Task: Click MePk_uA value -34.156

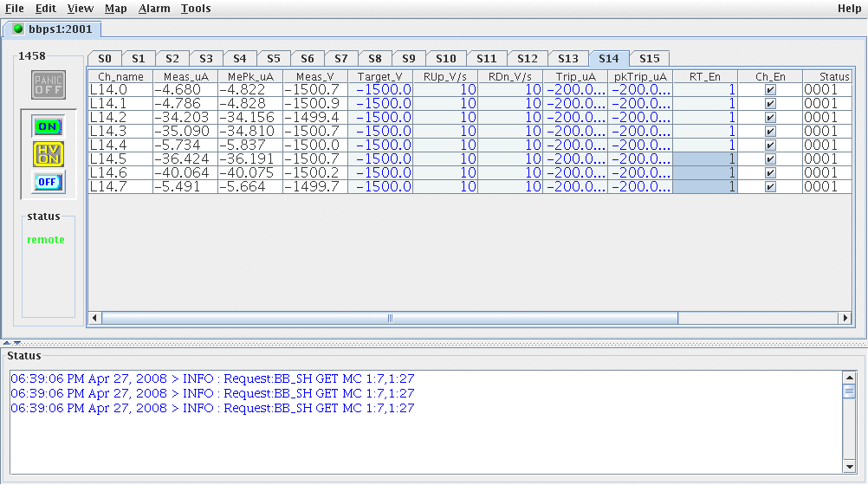Action: click(x=250, y=118)
